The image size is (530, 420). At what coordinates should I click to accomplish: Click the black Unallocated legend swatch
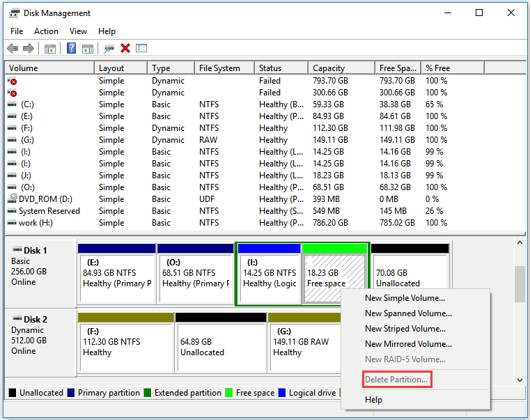13,393
